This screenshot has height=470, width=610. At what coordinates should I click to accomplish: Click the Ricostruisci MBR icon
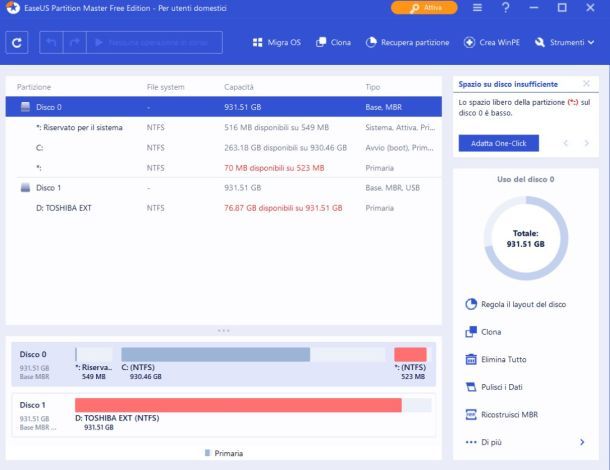coord(471,415)
